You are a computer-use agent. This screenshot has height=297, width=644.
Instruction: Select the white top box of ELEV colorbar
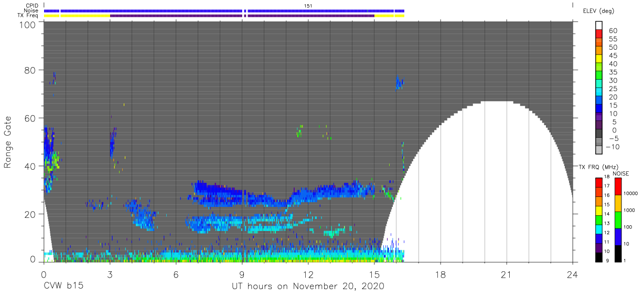click(x=599, y=26)
